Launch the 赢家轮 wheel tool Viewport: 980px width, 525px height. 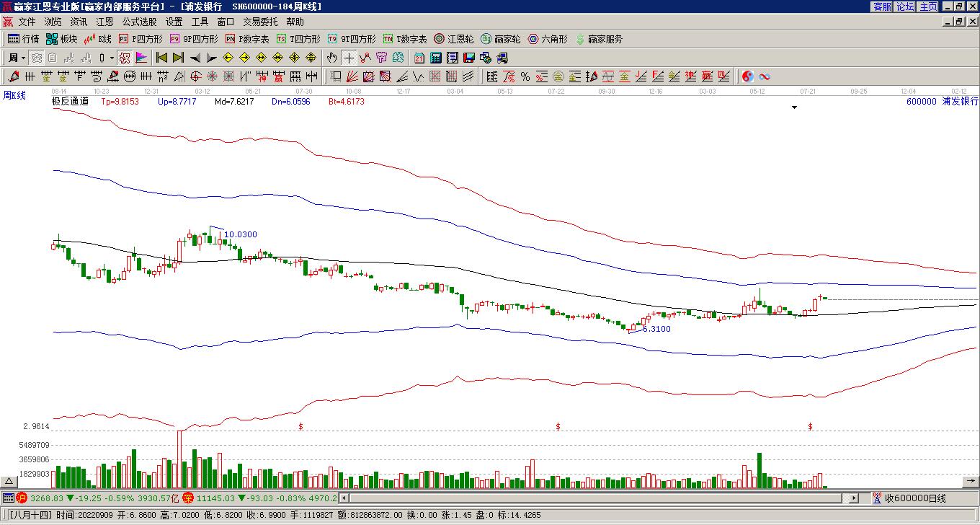(x=501, y=39)
